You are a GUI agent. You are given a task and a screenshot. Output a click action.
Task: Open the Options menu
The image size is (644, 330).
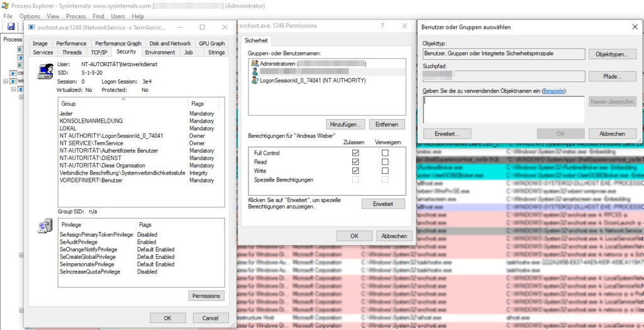30,16
